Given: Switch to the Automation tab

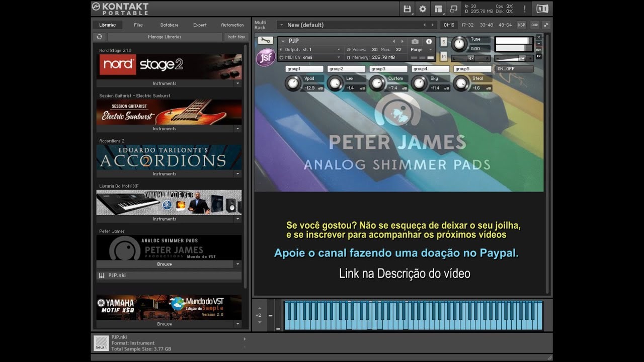Looking at the screenshot, I should (232, 25).
